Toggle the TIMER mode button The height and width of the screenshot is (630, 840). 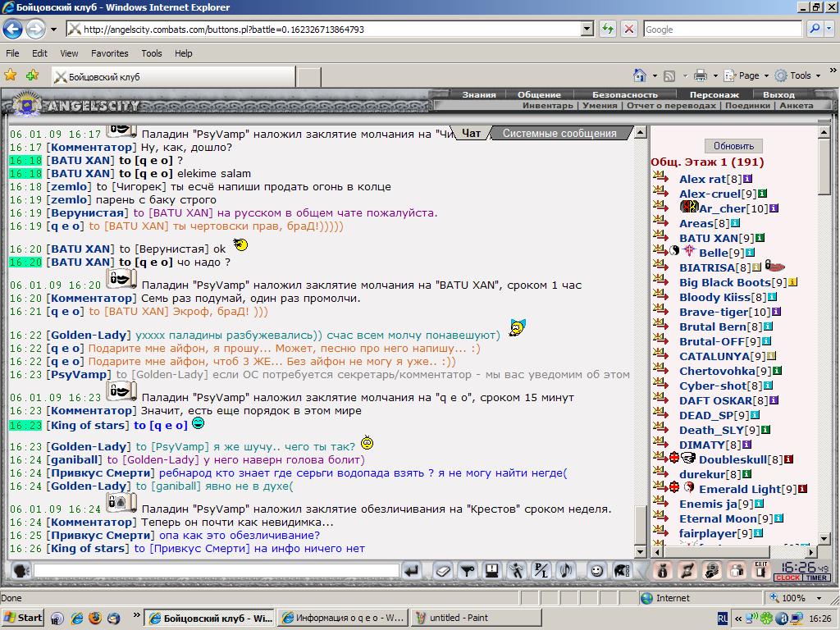pos(816,578)
